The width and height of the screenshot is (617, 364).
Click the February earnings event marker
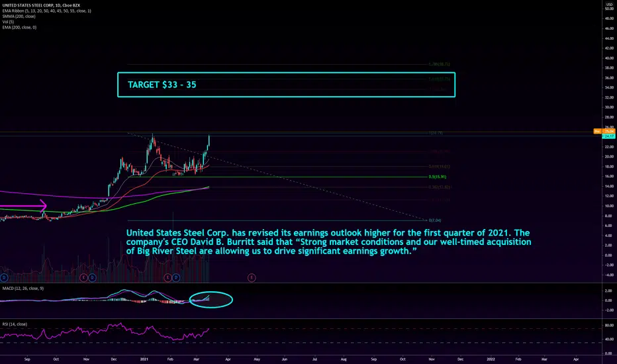168,278
